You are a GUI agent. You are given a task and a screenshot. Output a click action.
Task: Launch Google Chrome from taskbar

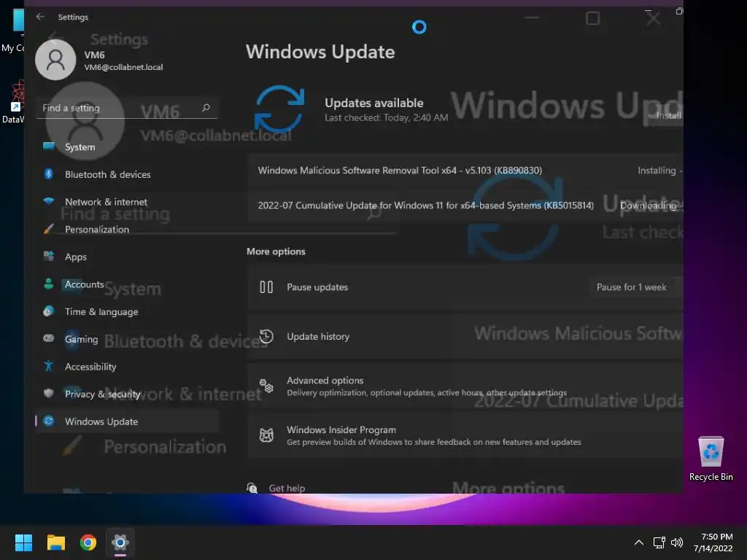point(88,542)
